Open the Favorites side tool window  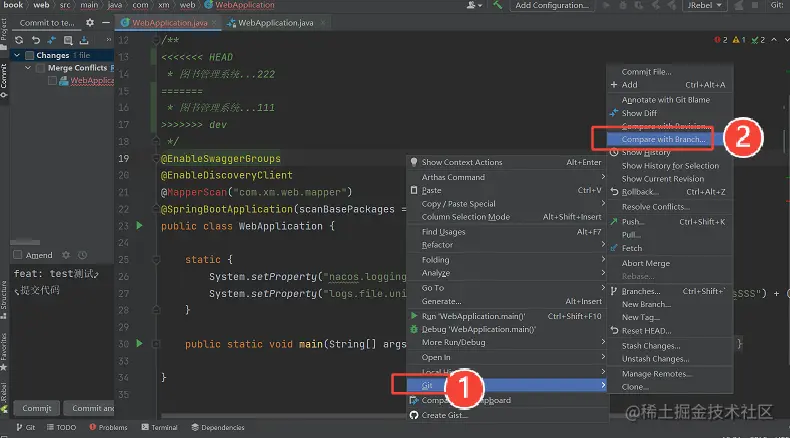[x=4, y=351]
